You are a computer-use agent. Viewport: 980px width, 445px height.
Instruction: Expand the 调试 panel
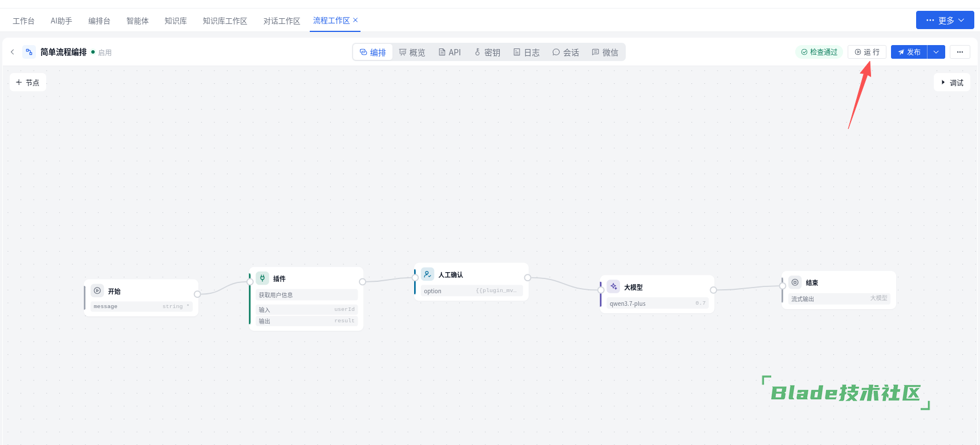[952, 83]
